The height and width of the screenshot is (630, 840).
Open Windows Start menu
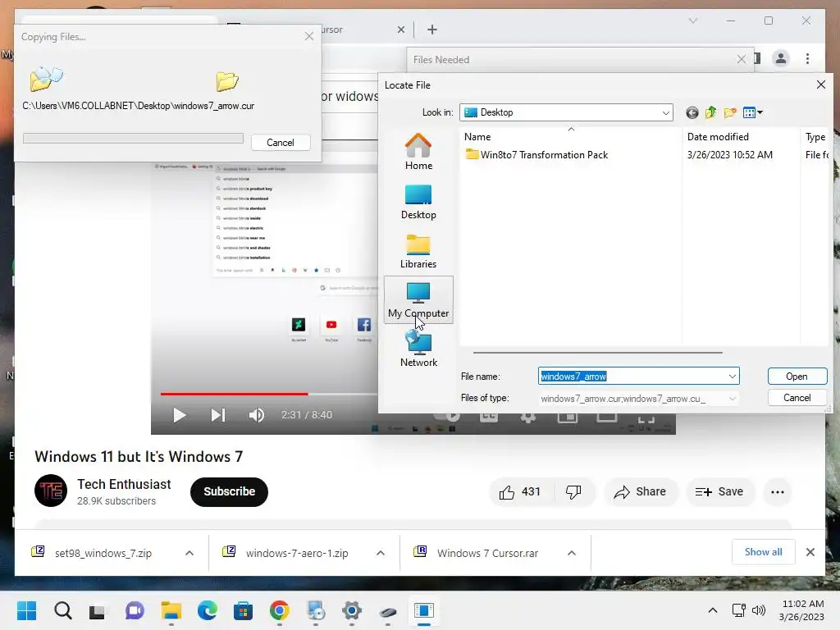tap(27, 610)
